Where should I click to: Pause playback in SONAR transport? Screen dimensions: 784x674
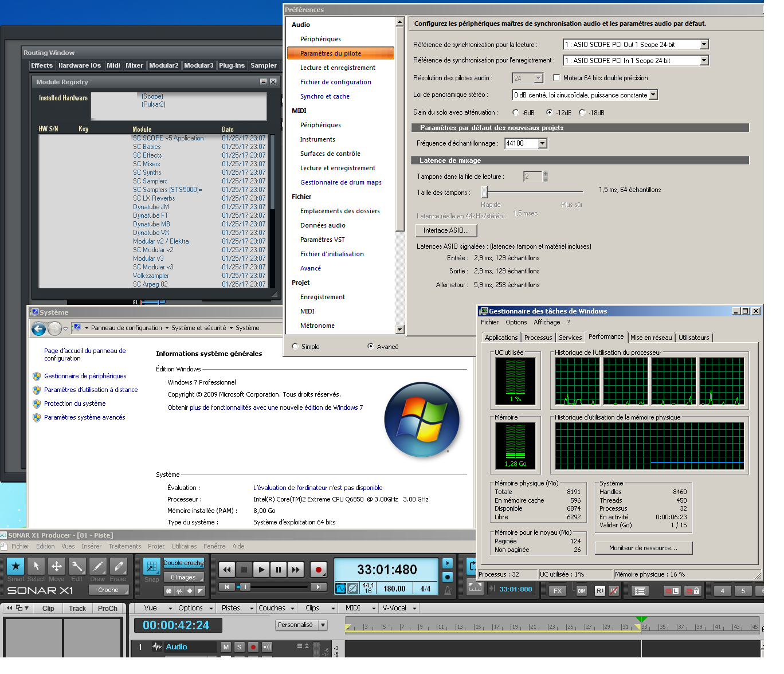[279, 570]
